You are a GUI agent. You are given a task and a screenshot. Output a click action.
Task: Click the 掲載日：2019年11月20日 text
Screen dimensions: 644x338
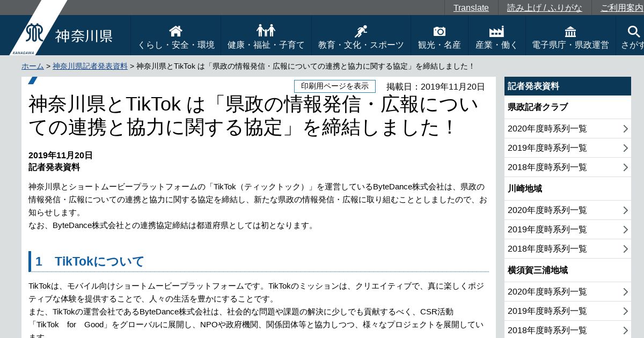click(436, 87)
